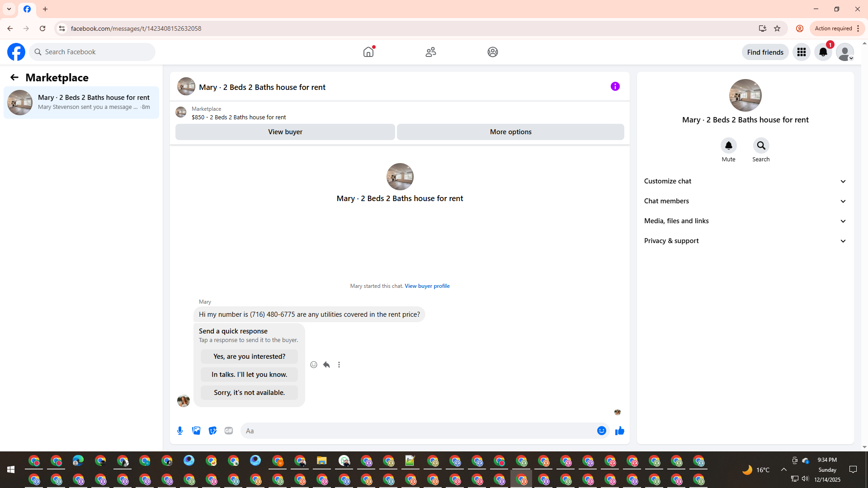The width and height of the screenshot is (868, 488).
Task: Mute this conversation with bell icon
Action: point(728,146)
